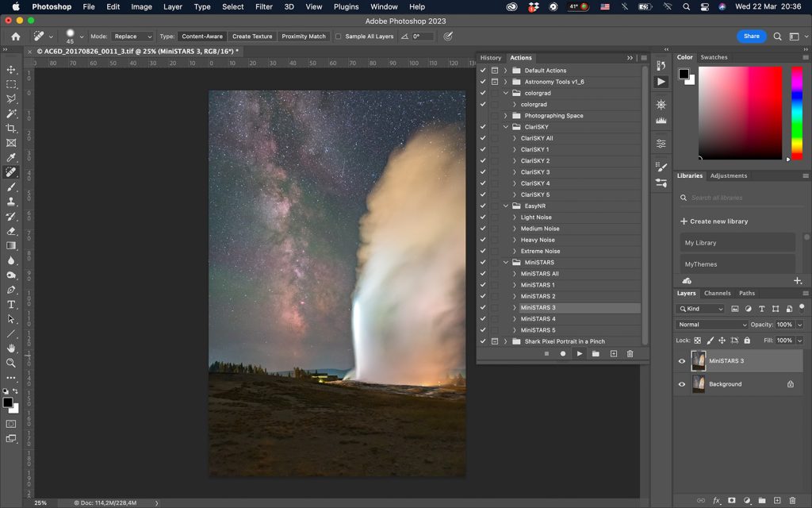Click the Proximity Match button
Image resolution: width=812 pixels, height=508 pixels.
(x=303, y=36)
